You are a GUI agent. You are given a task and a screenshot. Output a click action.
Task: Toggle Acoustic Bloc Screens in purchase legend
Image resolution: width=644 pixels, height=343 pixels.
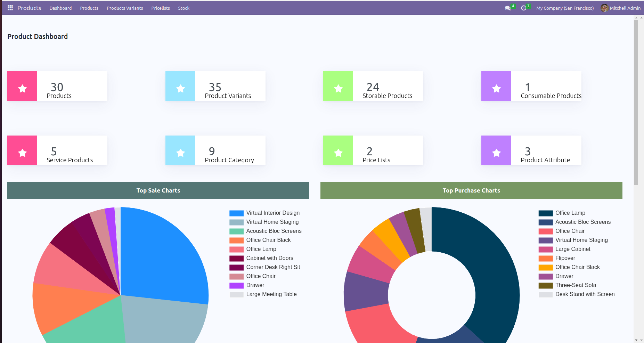pyautogui.click(x=574, y=222)
